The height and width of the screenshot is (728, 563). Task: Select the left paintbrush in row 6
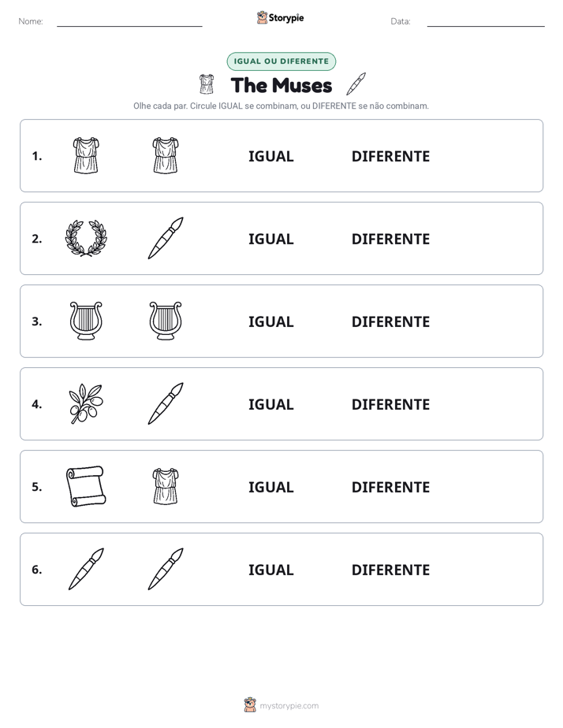point(86,569)
